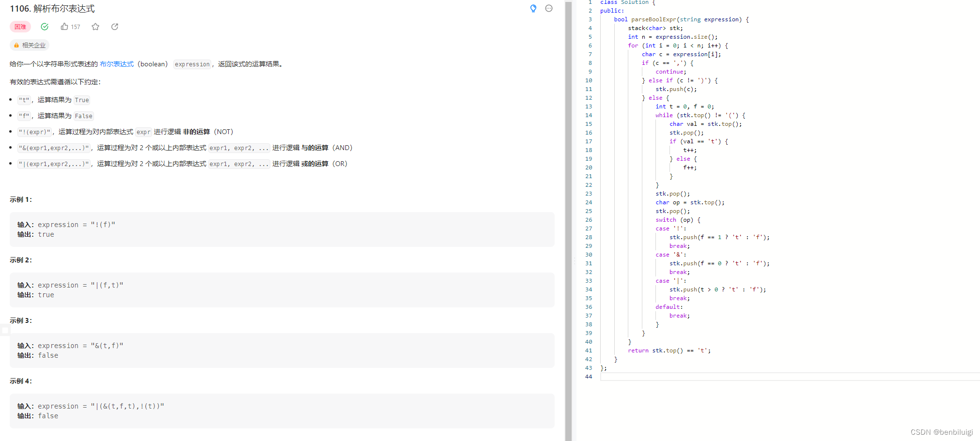
Task: Click code line 'return stk.top() == 't';'
Action: pyautogui.click(x=669, y=350)
